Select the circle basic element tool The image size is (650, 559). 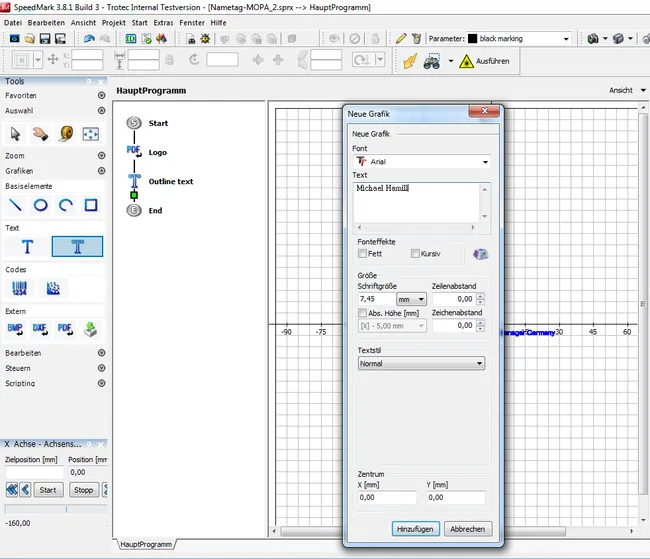pyautogui.click(x=41, y=205)
